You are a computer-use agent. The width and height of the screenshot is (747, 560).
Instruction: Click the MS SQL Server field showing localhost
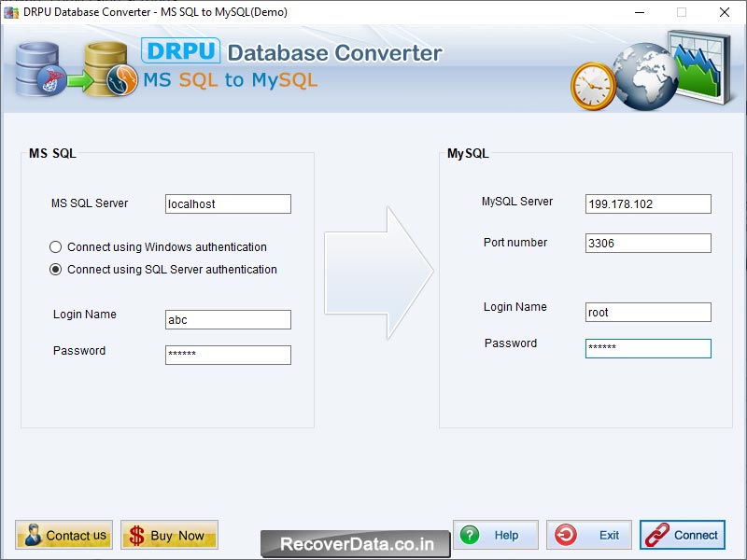[228, 203]
